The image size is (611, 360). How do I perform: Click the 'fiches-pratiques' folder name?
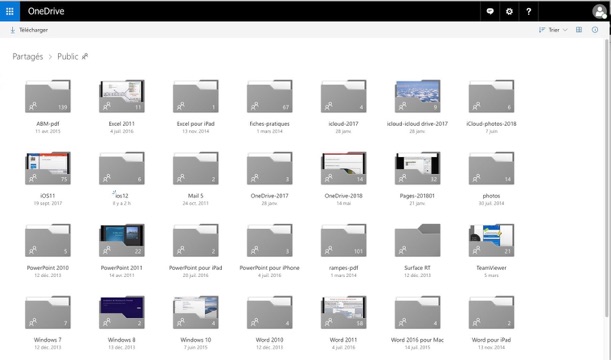point(270,124)
